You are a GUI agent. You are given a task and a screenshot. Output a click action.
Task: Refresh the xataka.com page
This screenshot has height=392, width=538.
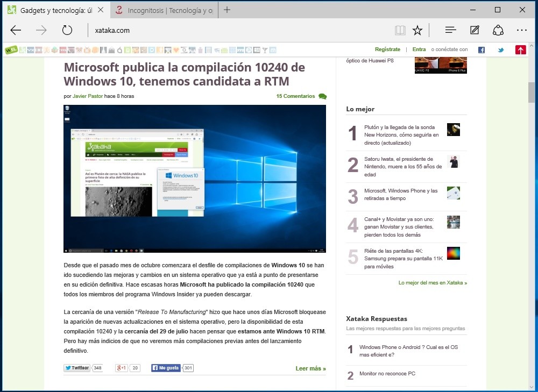click(x=67, y=30)
